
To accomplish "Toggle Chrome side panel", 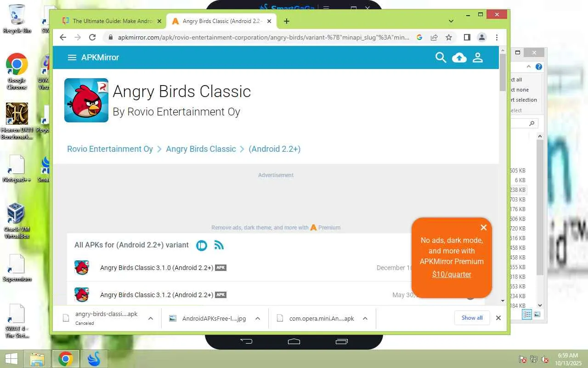I will click(467, 37).
